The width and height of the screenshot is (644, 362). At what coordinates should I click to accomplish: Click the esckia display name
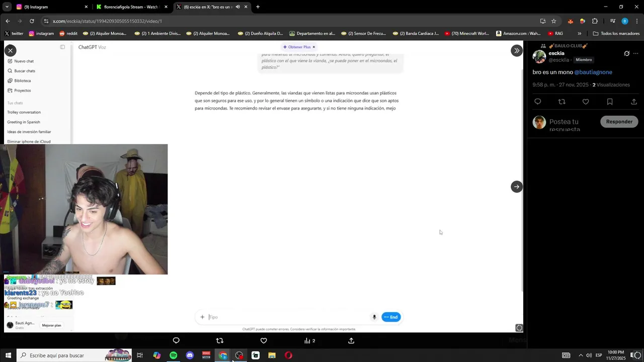coord(556,53)
